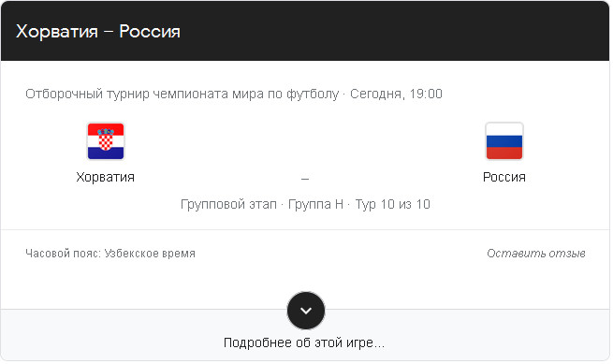The image size is (613, 364).
Task: Expand match details with the round chevron button
Action: pyautogui.click(x=306, y=311)
